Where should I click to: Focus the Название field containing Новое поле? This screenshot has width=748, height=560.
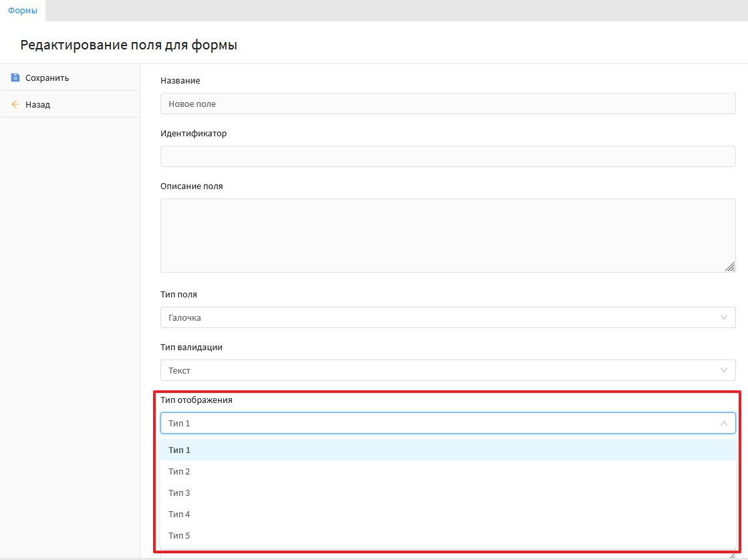tap(448, 104)
